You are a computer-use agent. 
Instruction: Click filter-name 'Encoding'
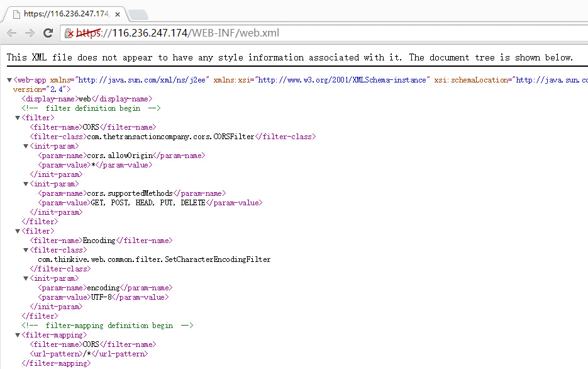(99, 241)
